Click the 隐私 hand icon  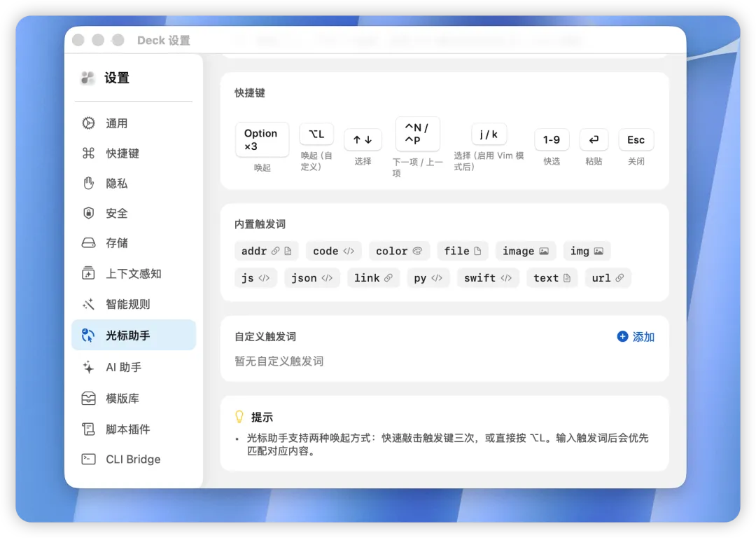(88, 183)
